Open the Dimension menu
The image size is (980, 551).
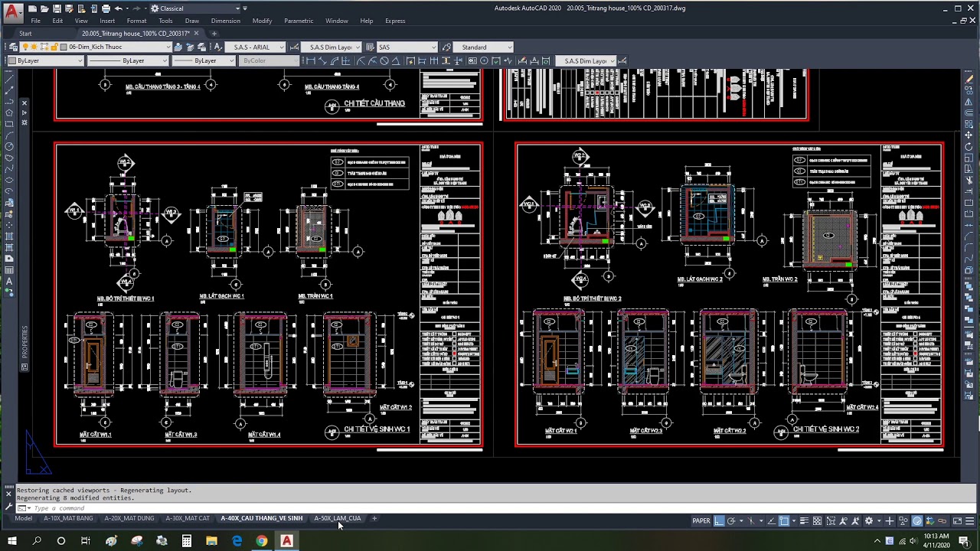click(225, 21)
